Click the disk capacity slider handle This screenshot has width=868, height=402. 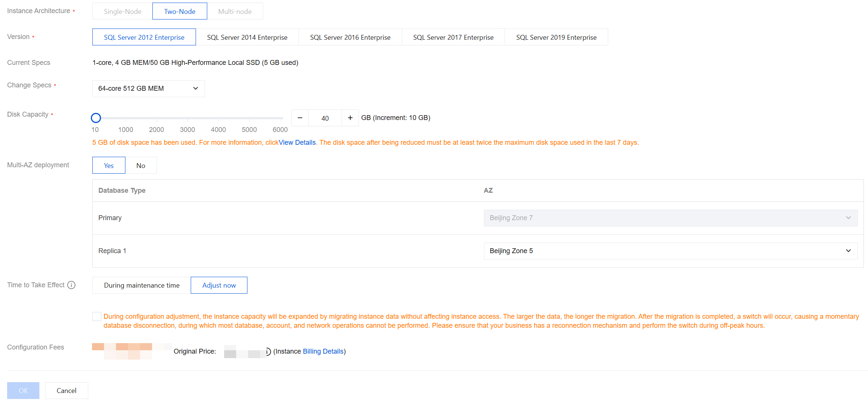(96, 118)
